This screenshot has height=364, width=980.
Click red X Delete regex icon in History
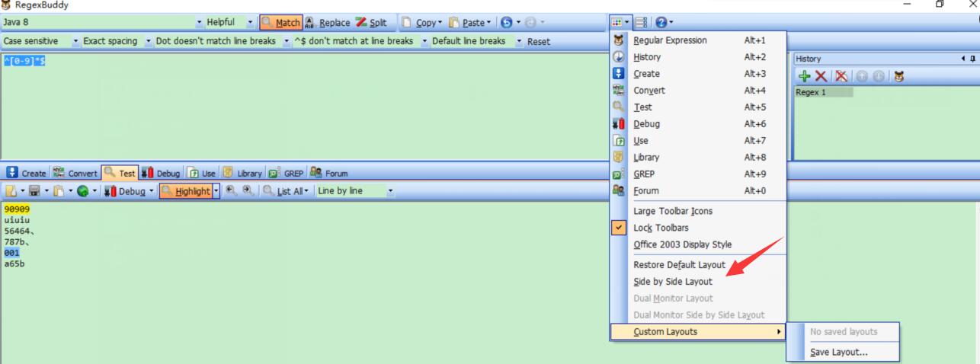[821, 76]
